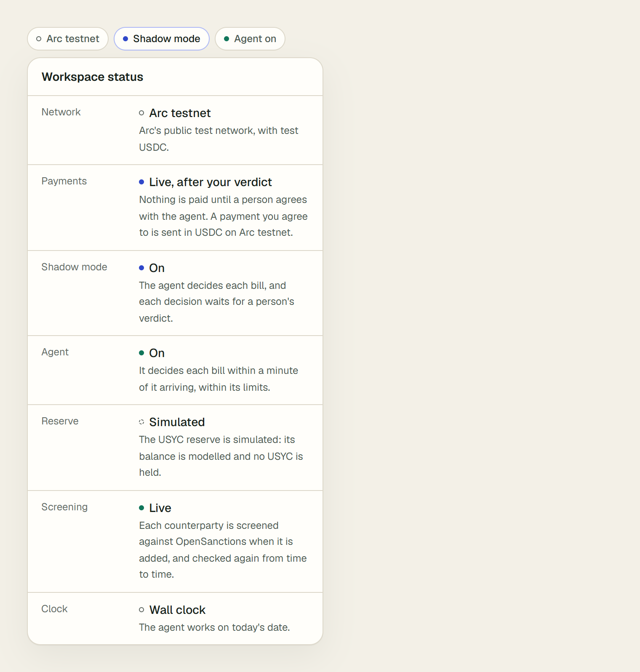
Task: Open the Shadow mode status pill
Action: point(162,39)
